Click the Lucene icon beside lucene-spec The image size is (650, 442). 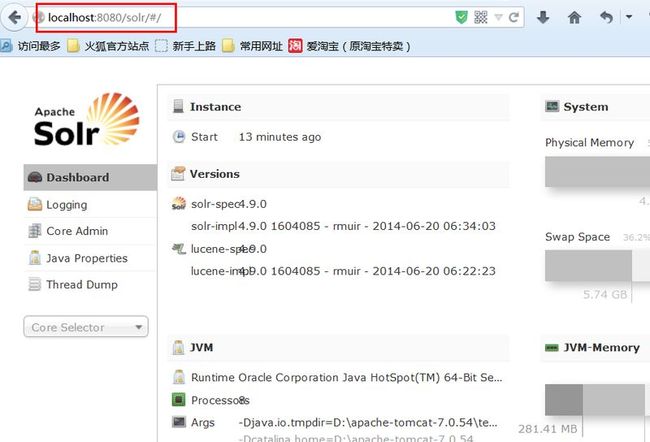click(x=179, y=248)
